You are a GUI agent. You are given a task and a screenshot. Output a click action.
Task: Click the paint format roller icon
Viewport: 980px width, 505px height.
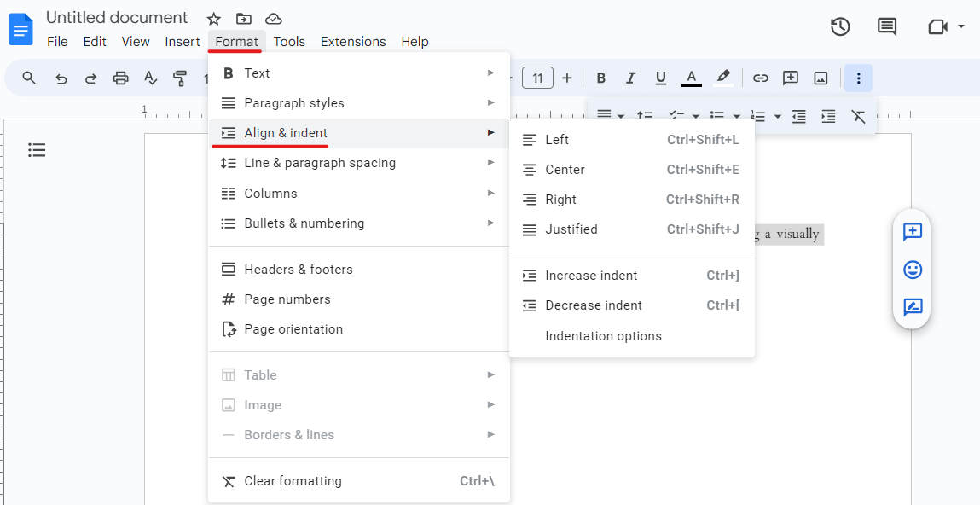point(180,78)
